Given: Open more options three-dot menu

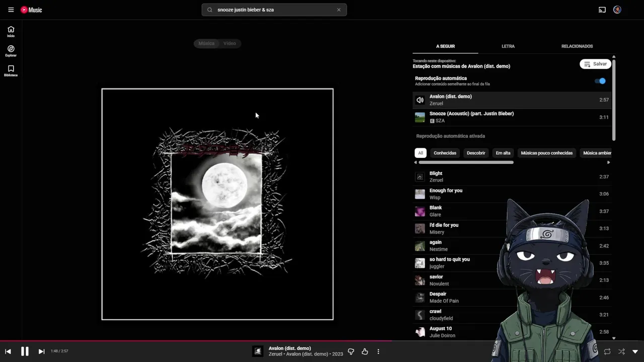Looking at the screenshot, I should pyautogui.click(x=378, y=351).
